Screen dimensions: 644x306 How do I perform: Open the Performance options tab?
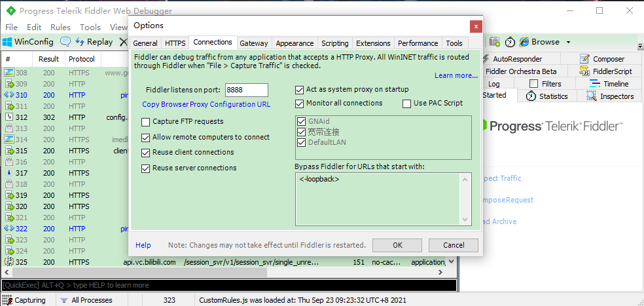[x=418, y=43]
